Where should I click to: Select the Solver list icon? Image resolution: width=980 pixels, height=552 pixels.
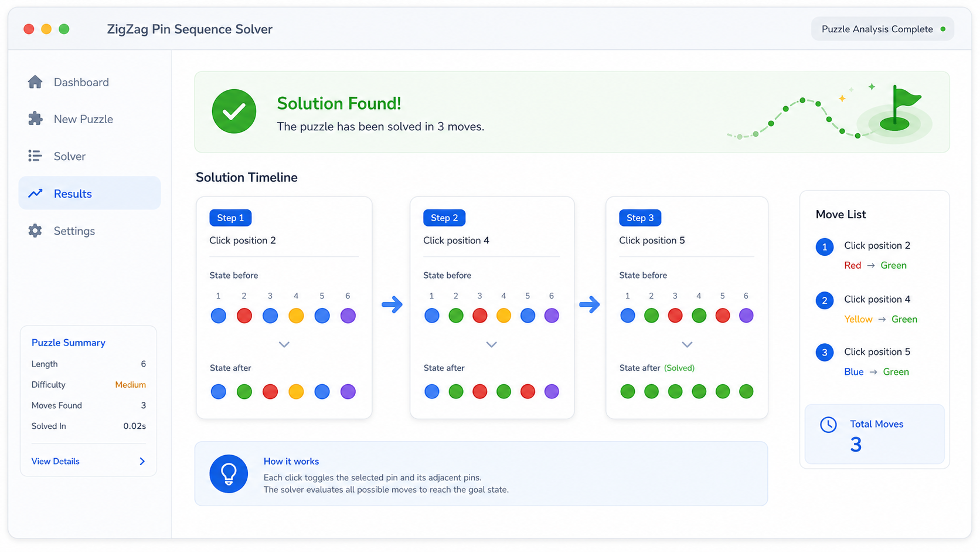(35, 156)
